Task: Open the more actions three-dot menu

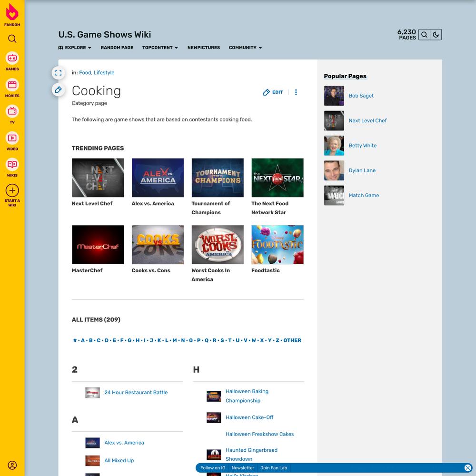Action: [296, 92]
